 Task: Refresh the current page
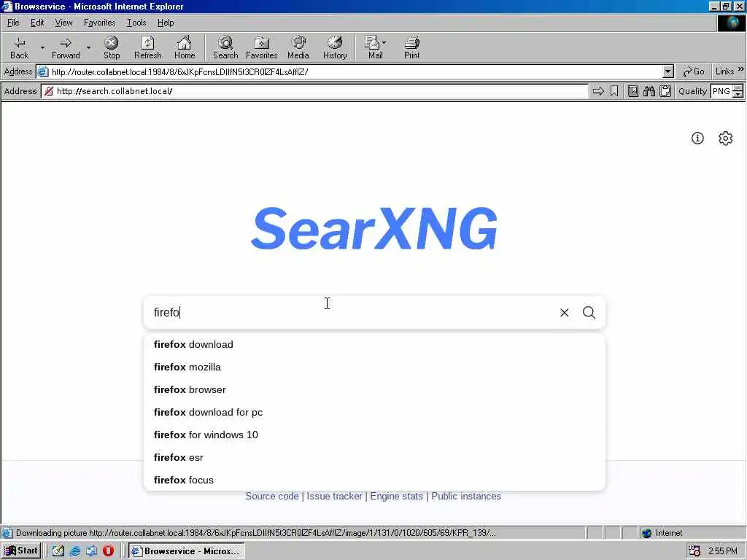147,47
